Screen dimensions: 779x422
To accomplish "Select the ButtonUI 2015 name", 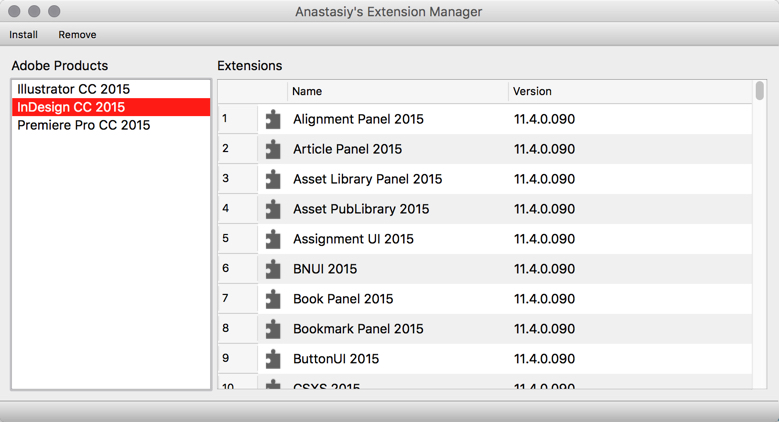I will click(x=336, y=359).
